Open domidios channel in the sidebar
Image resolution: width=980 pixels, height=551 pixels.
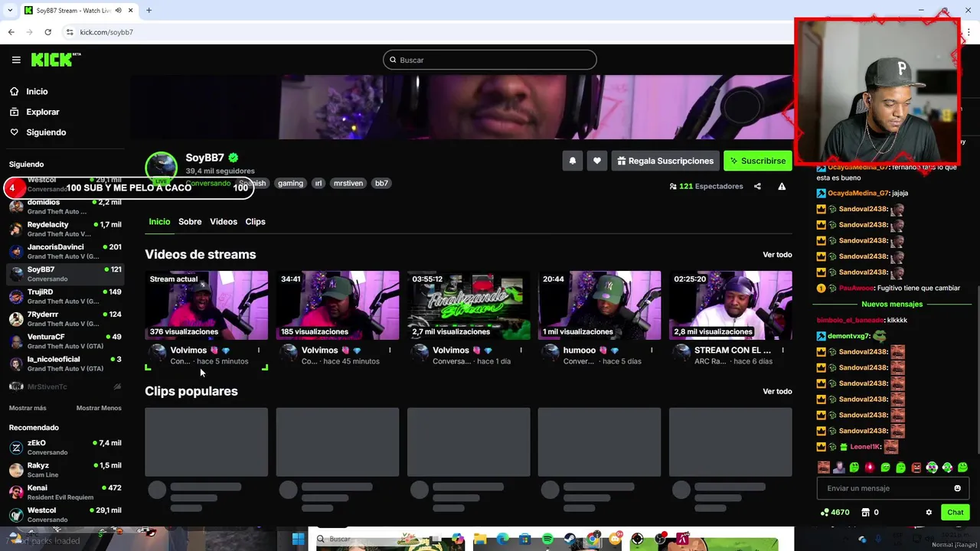pyautogui.click(x=65, y=207)
